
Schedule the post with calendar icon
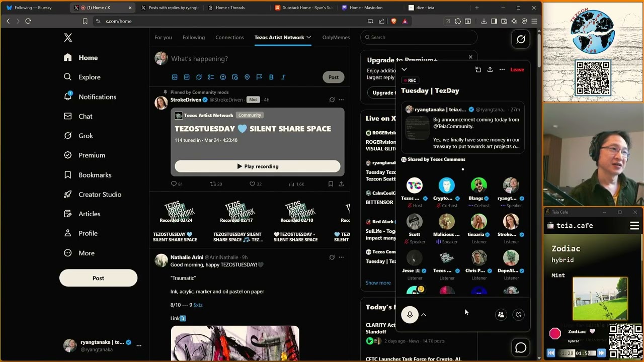235,77
